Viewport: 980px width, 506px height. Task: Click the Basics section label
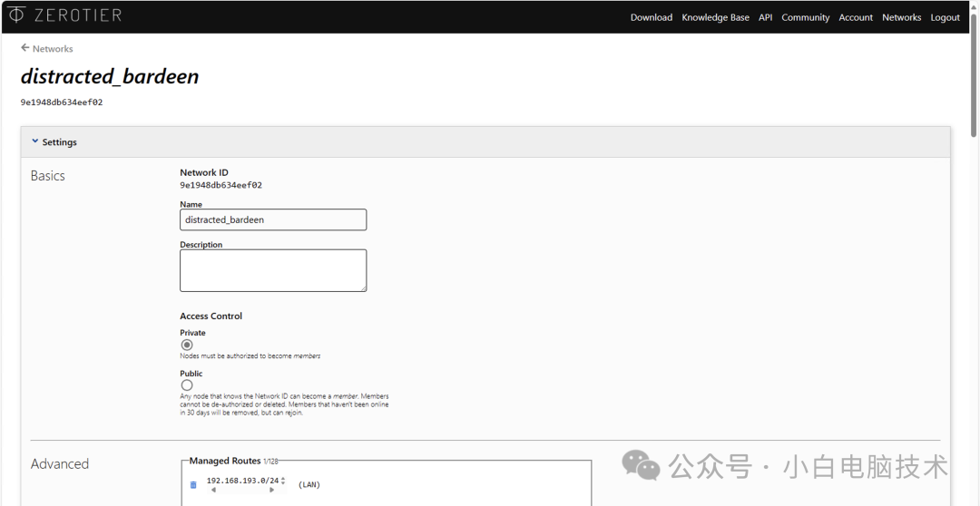47,176
